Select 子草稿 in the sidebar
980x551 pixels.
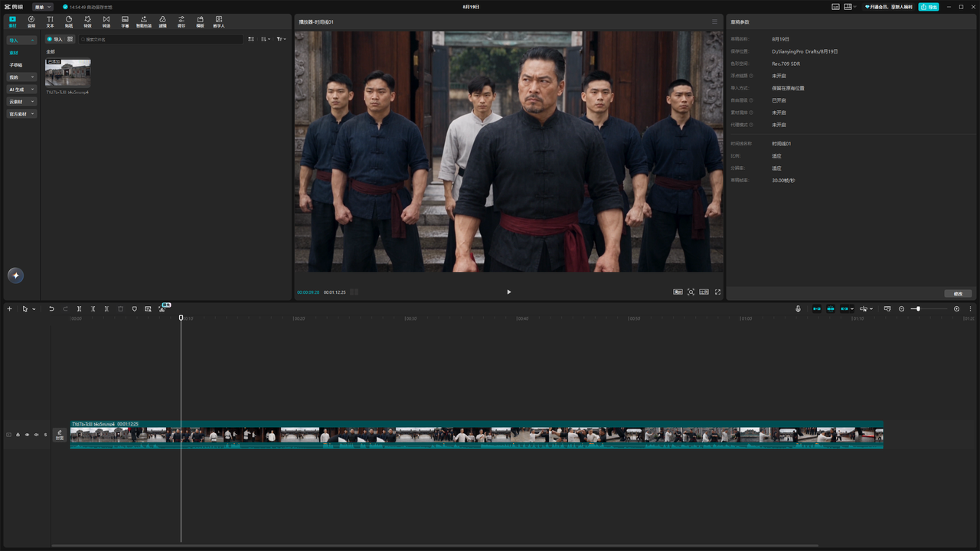[x=16, y=65]
